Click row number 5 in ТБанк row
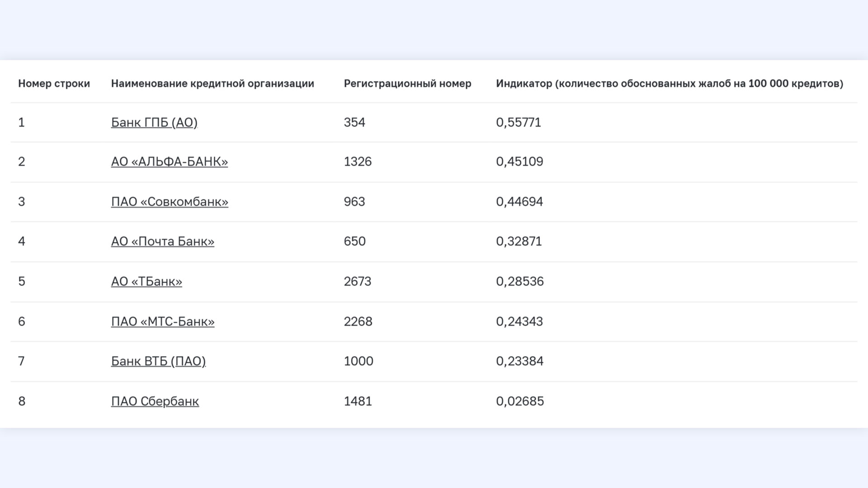 tap(21, 282)
